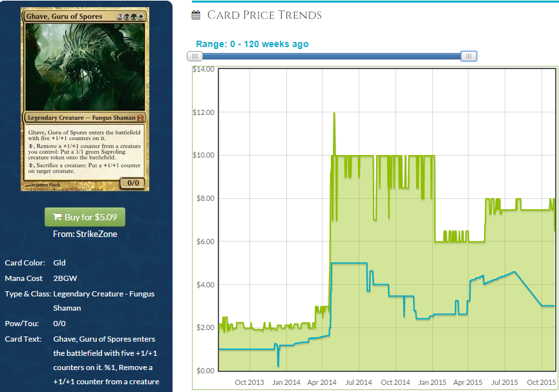The height and width of the screenshot is (392, 559).
Task: Click the Apr 2014 x-axis label
Action: (322, 382)
